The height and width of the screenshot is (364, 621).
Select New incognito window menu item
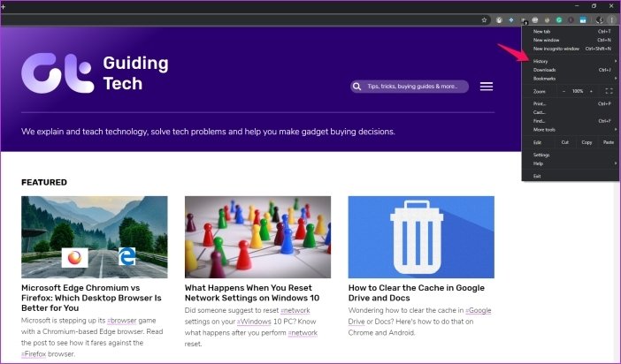(556, 49)
